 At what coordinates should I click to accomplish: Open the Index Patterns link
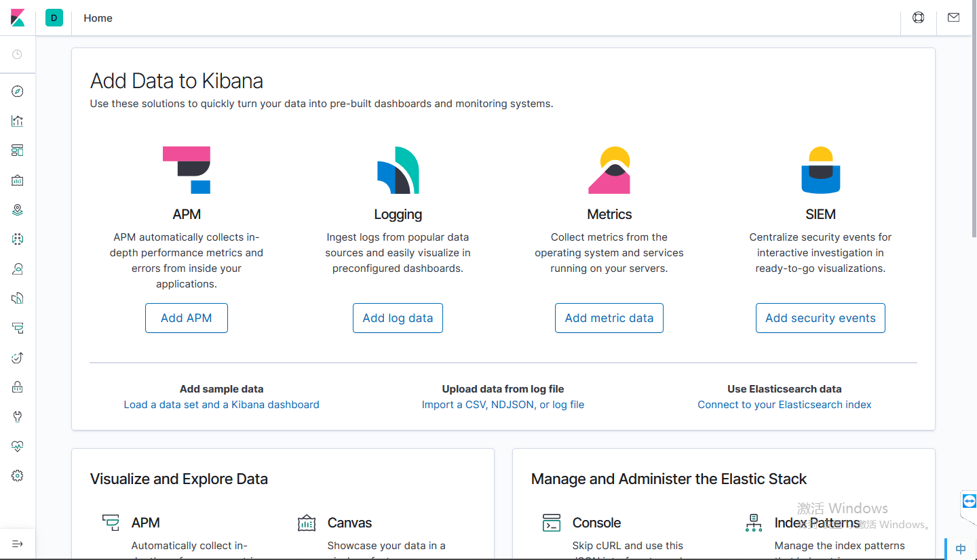point(817,523)
